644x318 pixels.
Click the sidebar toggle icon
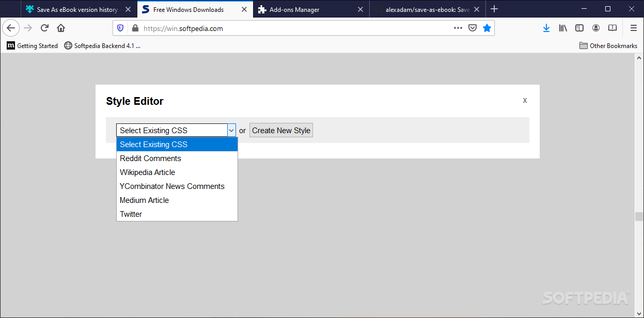click(x=579, y=28)
